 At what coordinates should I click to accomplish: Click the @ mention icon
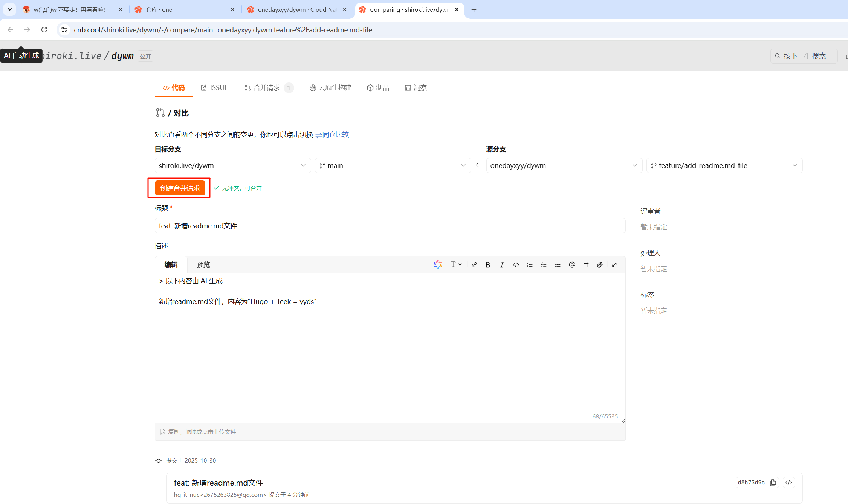click(x=572, y=265)
